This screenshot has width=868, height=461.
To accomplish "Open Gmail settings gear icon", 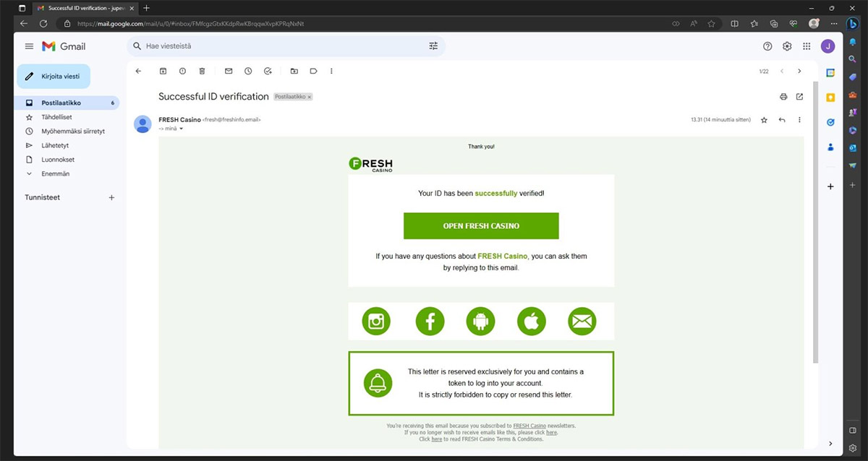I will point(787,46).
